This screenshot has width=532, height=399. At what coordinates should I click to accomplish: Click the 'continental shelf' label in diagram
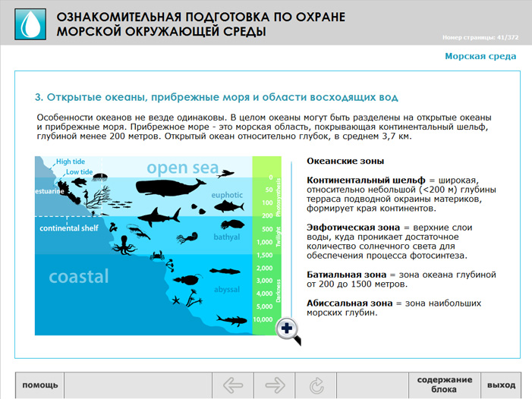point(69,228)
